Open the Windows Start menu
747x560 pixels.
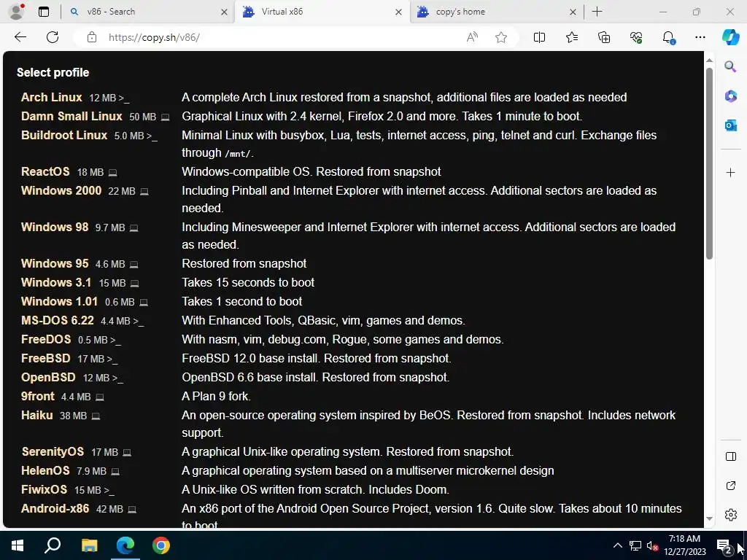click(x=18, y=545)
